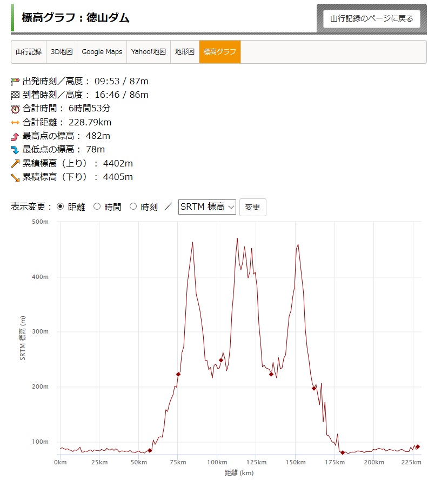Click the cumulative ascent arrow icon
This screenshot has height=500, width=448.
point(15,164)
